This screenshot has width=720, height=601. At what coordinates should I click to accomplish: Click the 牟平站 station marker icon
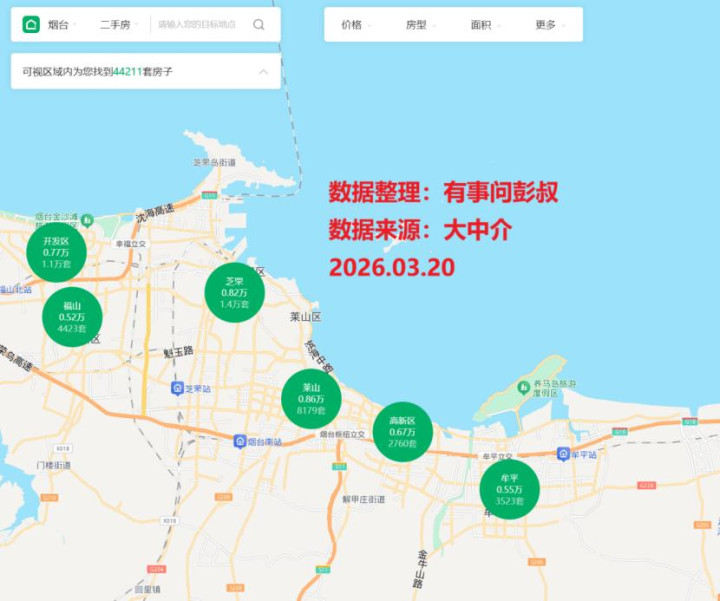point(562,454)
